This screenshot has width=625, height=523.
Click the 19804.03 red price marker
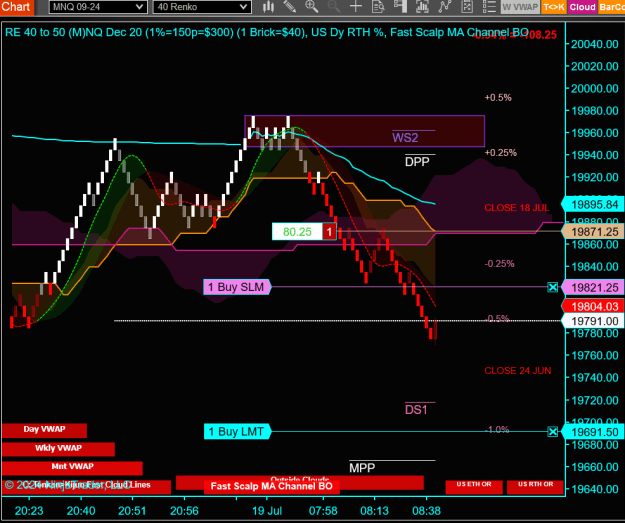coord(592,307)
